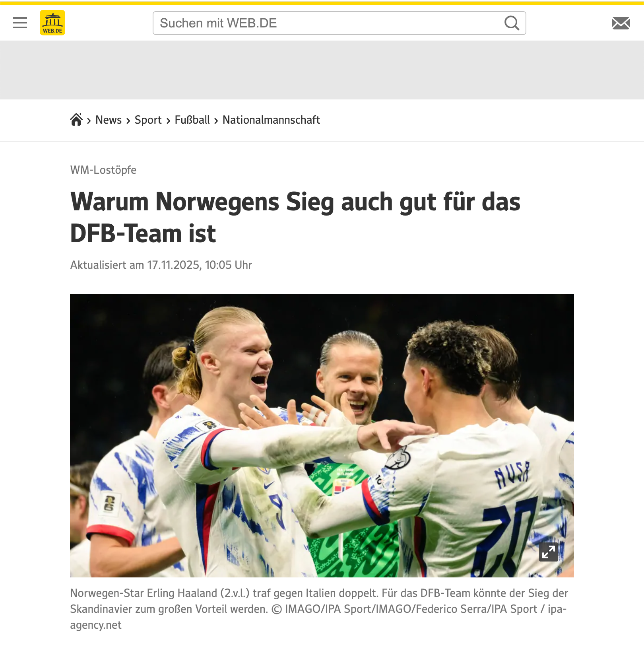Focus the Suchen mit WEB.DE field
644x649 pixels.
(339, 23)
